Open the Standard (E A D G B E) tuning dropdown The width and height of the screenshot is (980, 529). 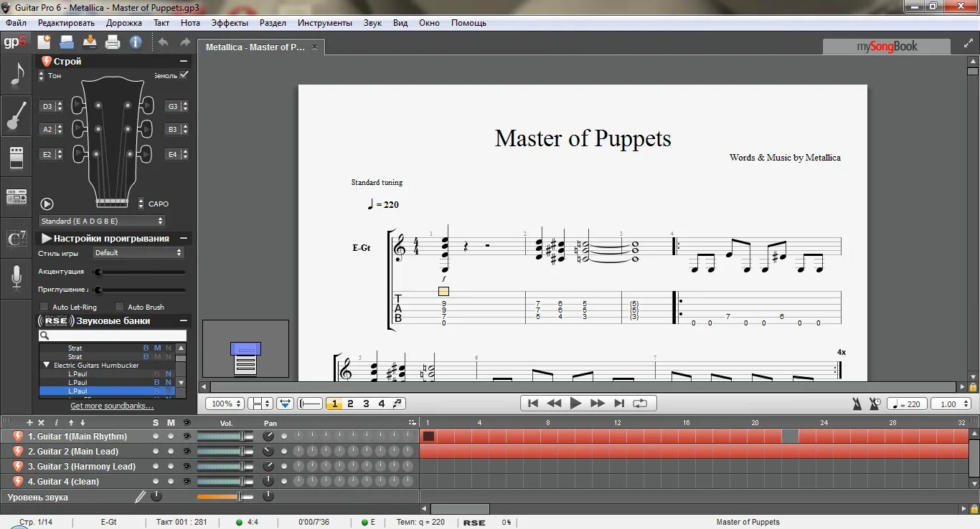(102, 221)
